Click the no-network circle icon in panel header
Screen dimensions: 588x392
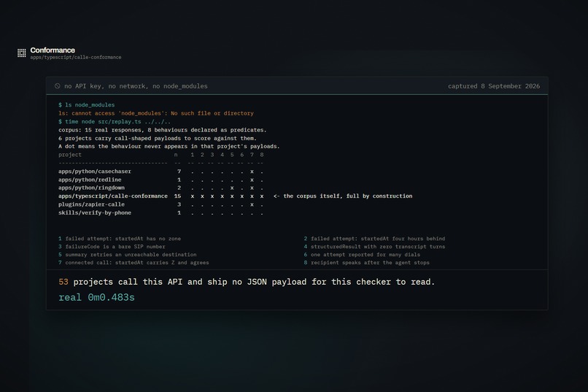point(58,86)
